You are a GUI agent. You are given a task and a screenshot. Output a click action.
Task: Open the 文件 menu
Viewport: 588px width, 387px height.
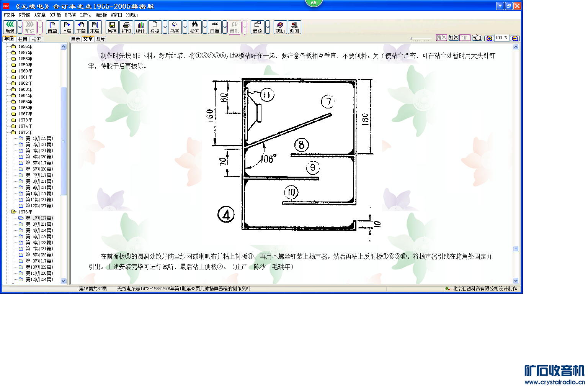10,15
